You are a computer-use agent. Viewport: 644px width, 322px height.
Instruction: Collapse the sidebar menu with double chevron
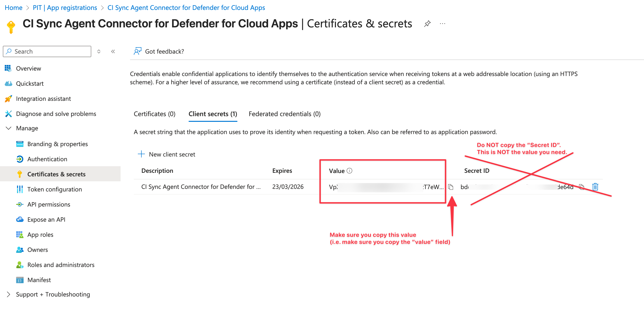click(113, 51)
